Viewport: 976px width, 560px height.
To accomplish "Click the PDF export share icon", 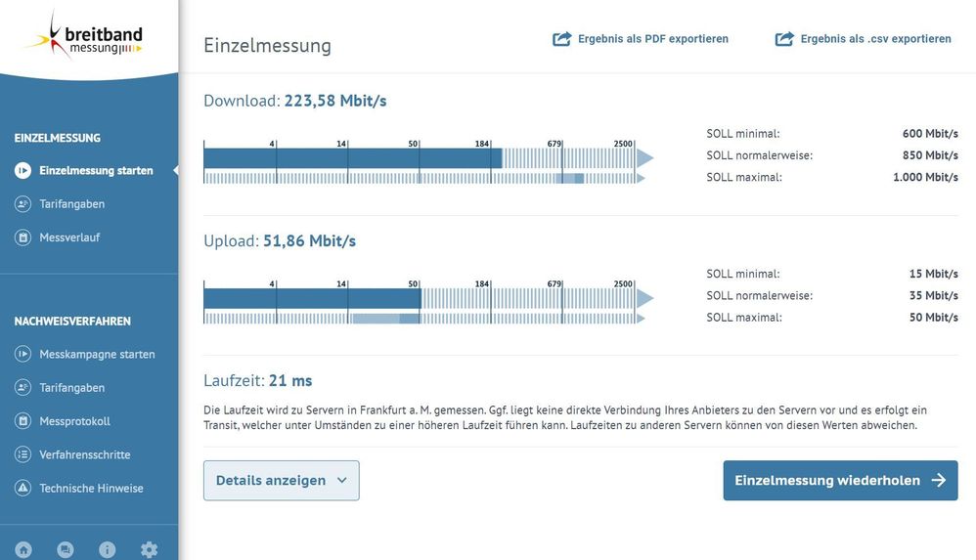I will coord(562,39).
